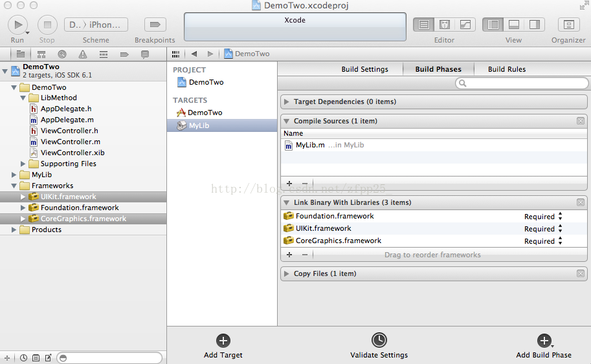Screen dimensions: 591x364
Task: Collapse the DemoTwo project root
Action: (x=5, y=70)
